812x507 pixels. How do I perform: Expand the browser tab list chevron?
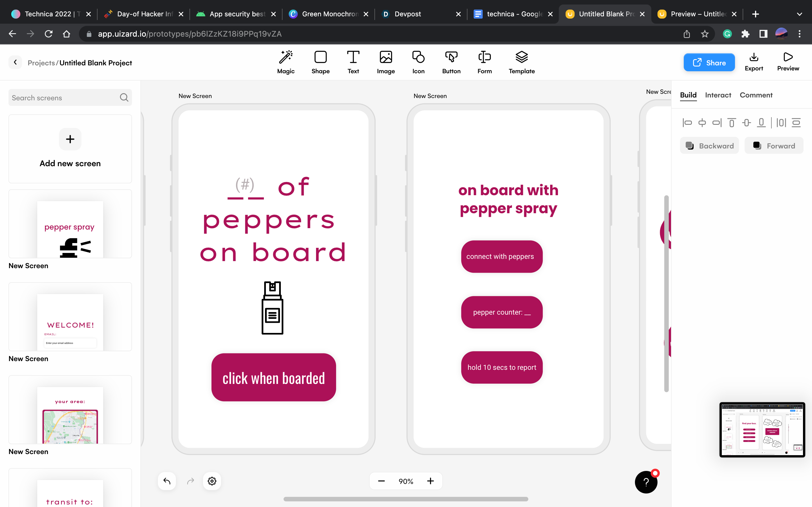[799, 14]
